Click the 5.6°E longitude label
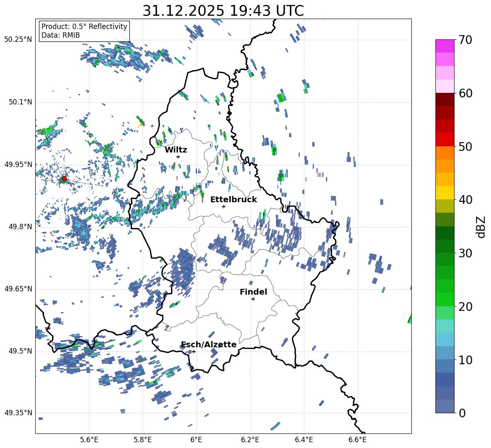Image resolution: width=491 pixels, height=448 pixels. (x=89, y=440)
